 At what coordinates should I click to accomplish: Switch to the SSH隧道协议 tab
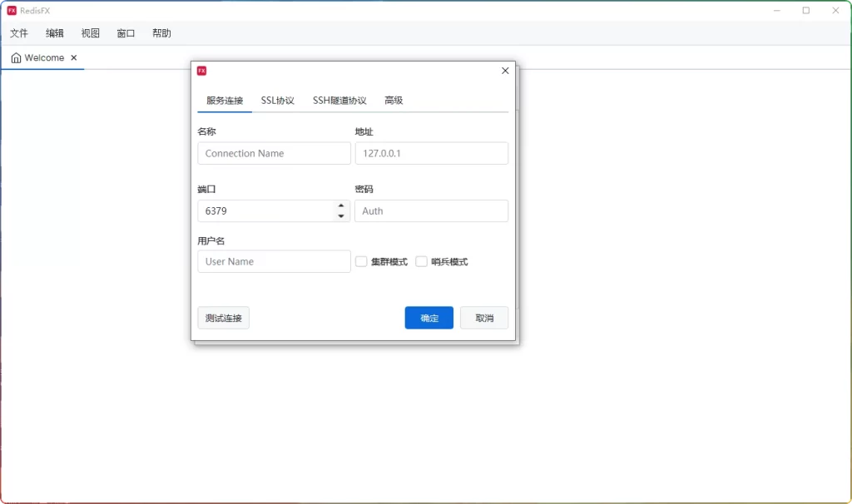[338, 100]
